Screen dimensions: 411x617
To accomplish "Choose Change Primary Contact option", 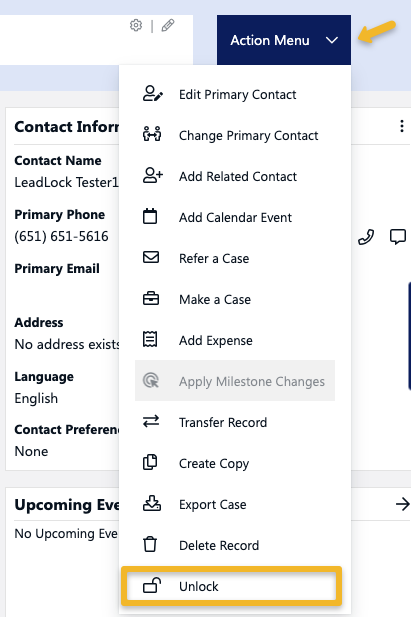I will [x=235, y=135].
